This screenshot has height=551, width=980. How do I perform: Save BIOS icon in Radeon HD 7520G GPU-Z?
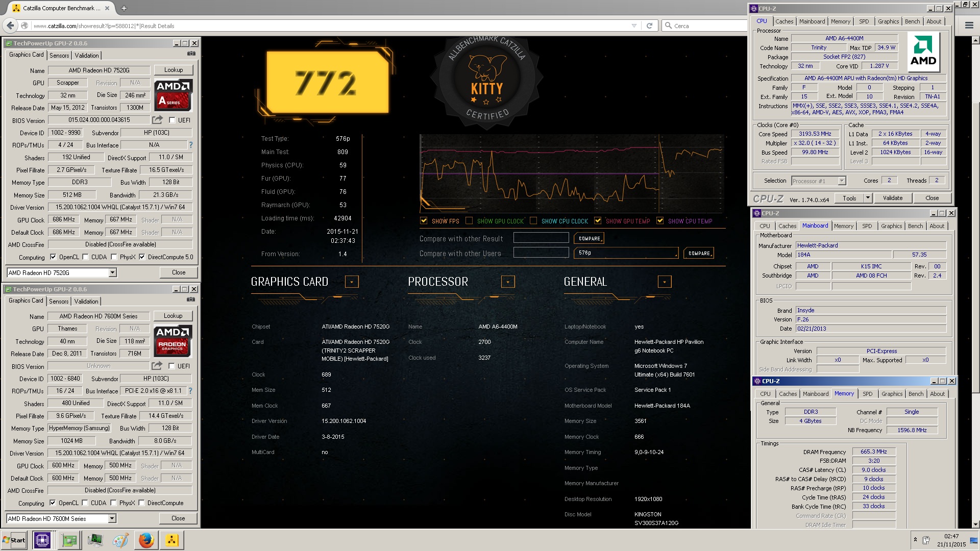157,120
